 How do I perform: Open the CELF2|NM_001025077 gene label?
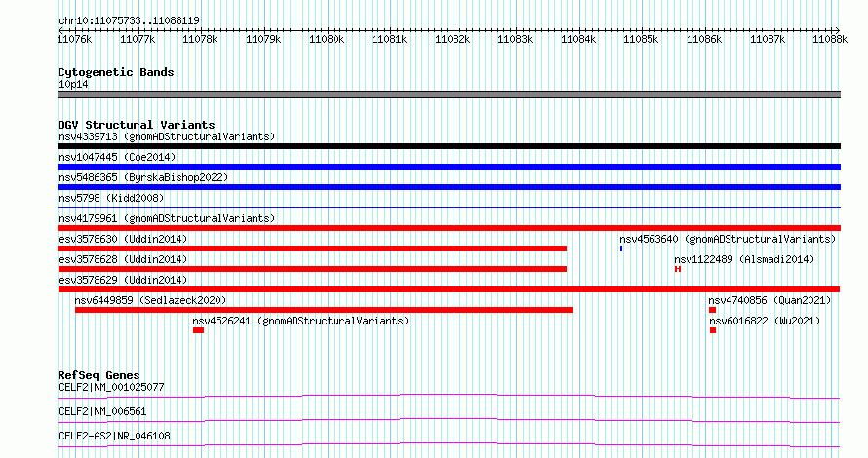point(111,387)
